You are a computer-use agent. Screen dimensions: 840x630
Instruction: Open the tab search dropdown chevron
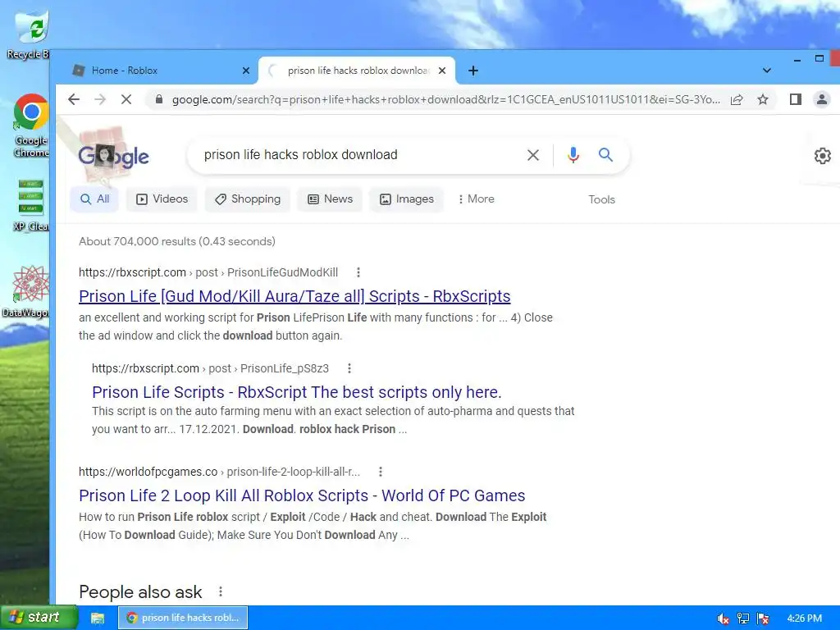coord(767,71)
